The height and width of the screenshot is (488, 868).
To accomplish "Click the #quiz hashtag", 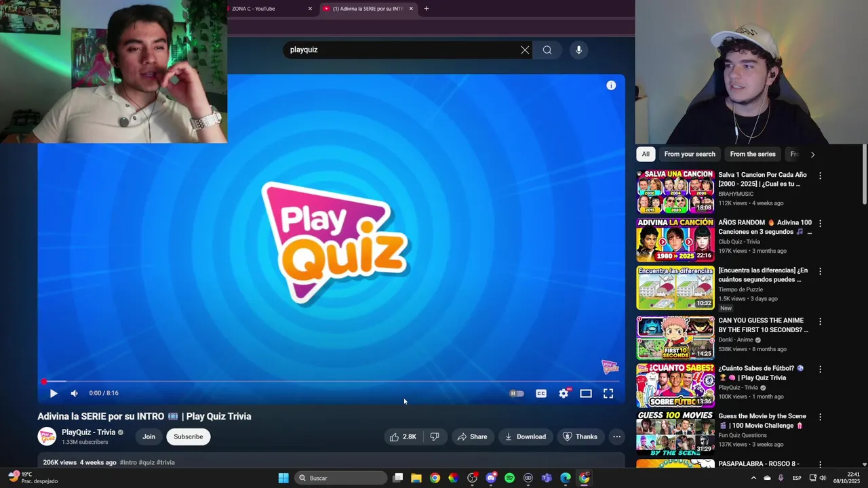I will pos(146,462).
